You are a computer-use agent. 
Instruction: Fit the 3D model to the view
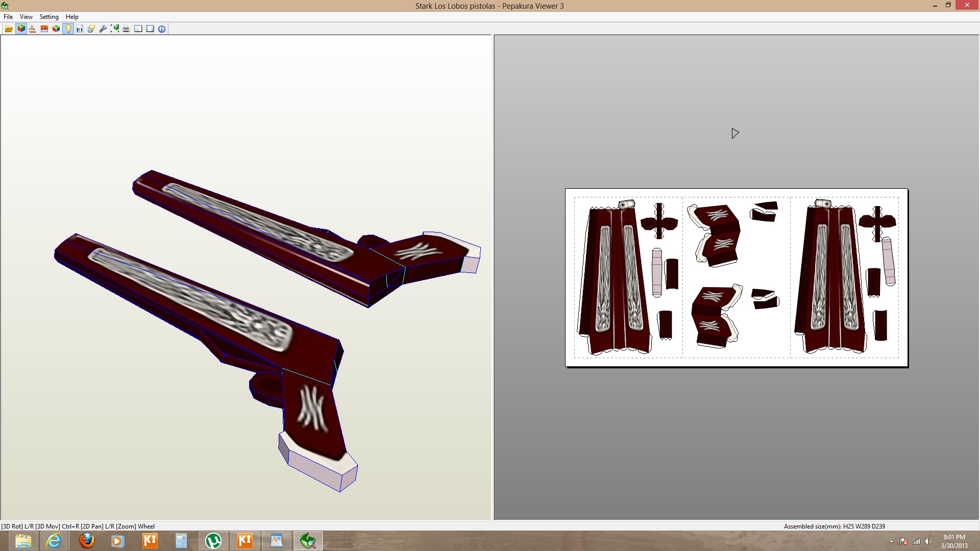pyautogui.click(x=114, y=29)
